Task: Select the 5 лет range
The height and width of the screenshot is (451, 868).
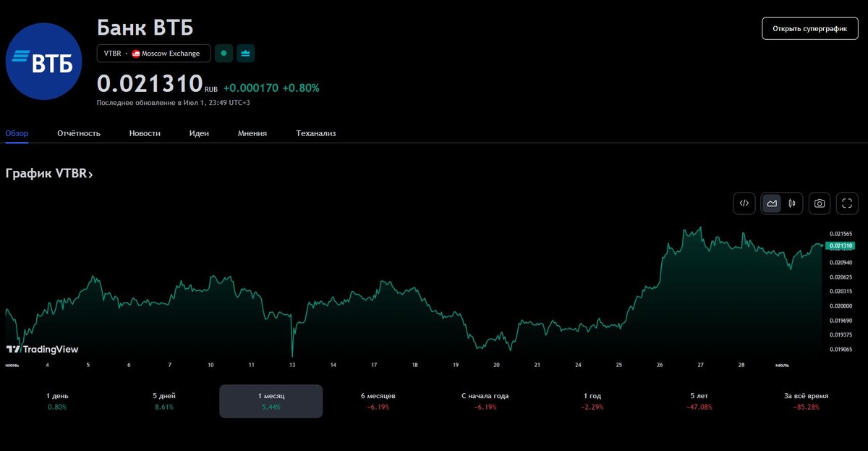Action: coord(699,401)
